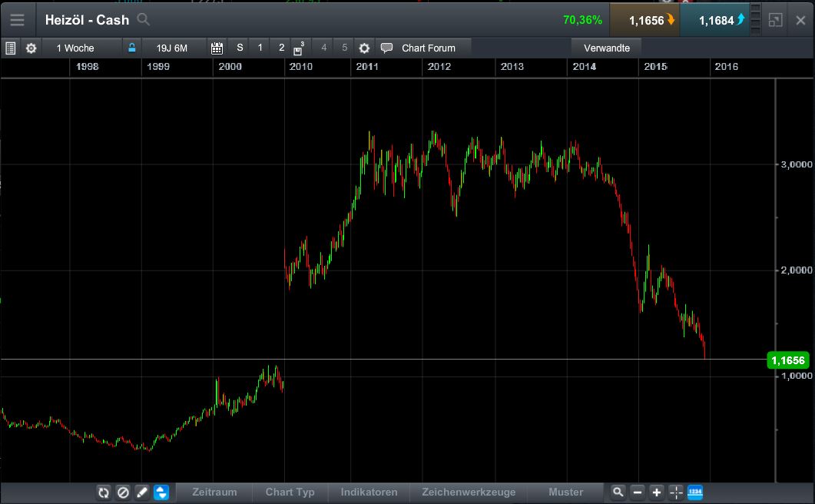Toggle the blue 1234 price label button
The image size is (815, 504).
pos(695,492)
